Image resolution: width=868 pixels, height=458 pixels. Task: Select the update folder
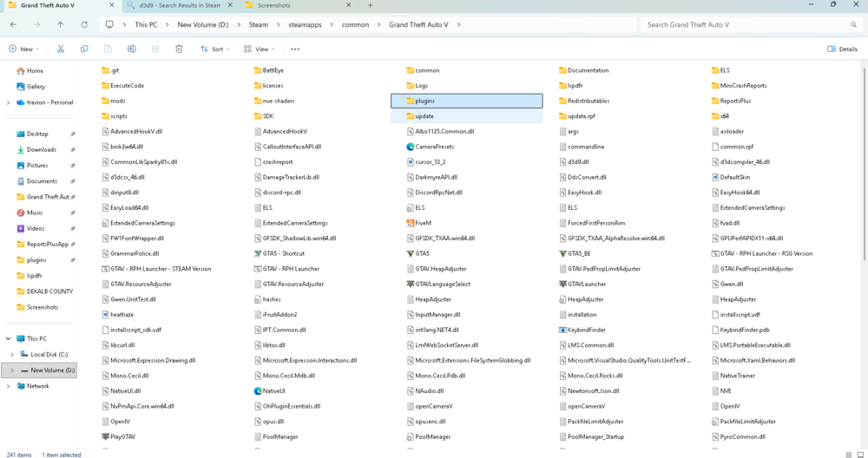click(x=467, y=116)
